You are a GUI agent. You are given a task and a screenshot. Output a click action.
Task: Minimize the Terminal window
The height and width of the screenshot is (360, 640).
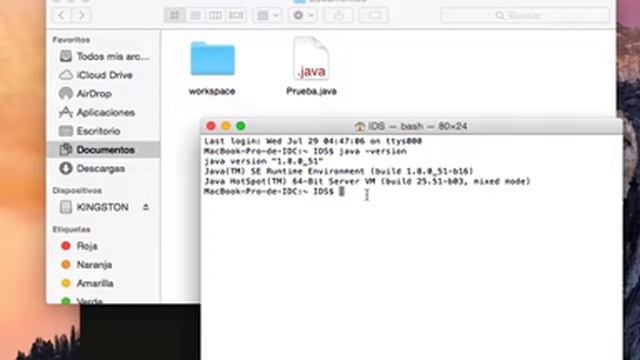pyautogui.click(x=226, y=126)
